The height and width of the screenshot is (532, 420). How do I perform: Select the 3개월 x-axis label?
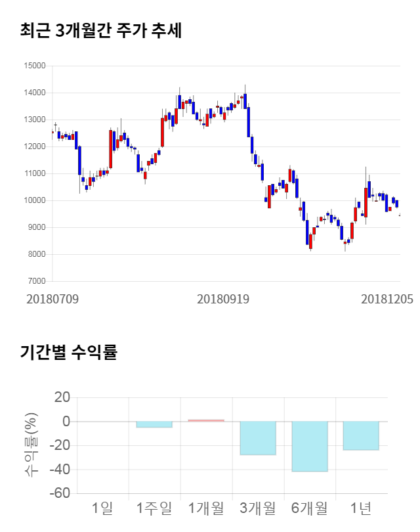(x=258, y=508)
